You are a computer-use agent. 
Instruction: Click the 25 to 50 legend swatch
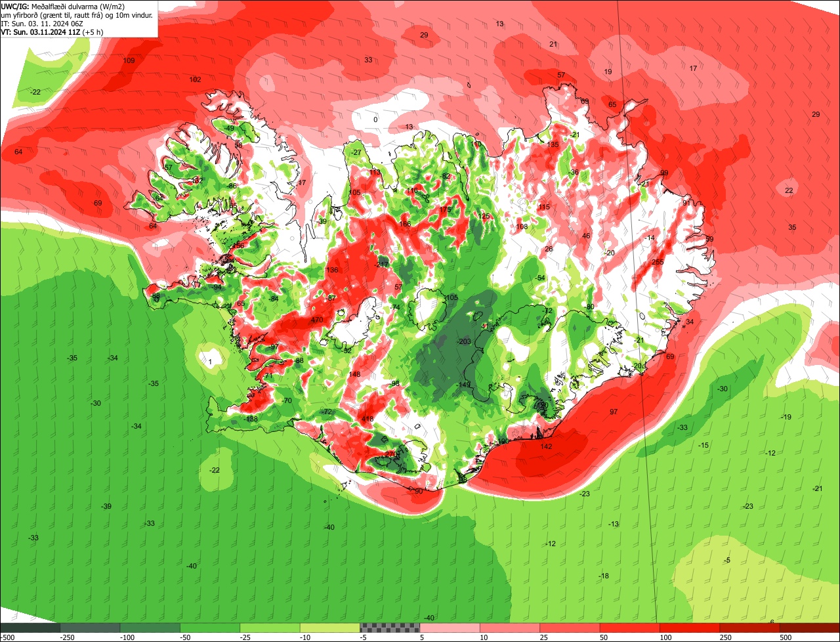570,628
